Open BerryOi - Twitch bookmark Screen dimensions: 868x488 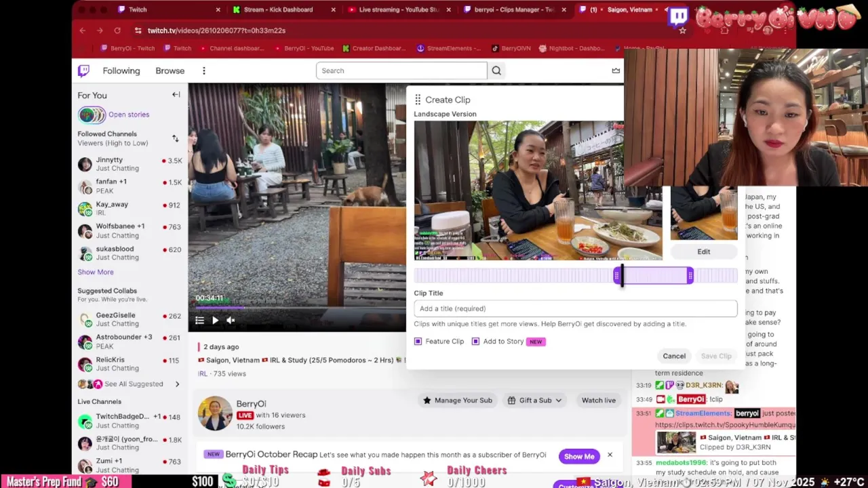(127, 48)
